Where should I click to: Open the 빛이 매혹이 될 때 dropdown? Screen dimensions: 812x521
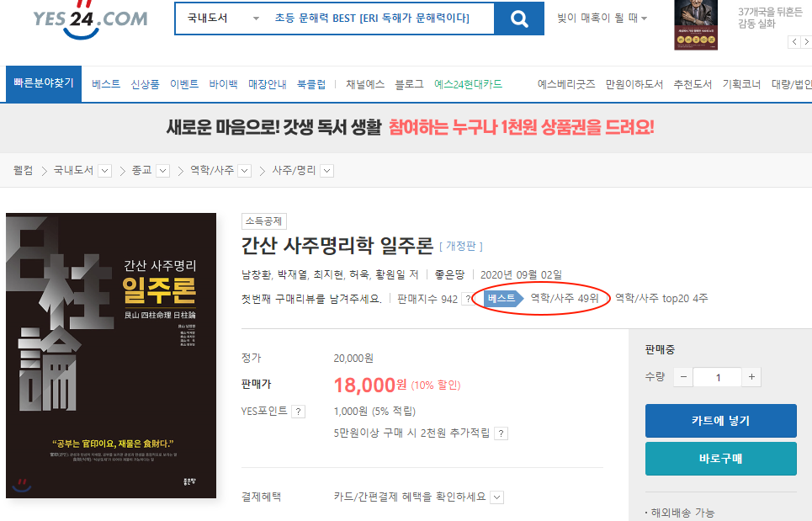tap(602, 19)
